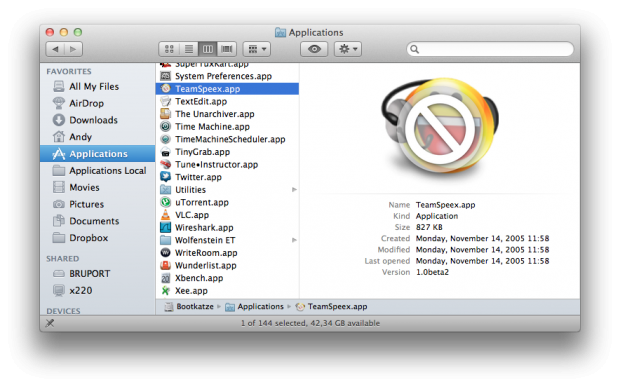This screenshot has height=387, width=620.
Task: Click the Twitter.app icon
Action: click(165, 177)
